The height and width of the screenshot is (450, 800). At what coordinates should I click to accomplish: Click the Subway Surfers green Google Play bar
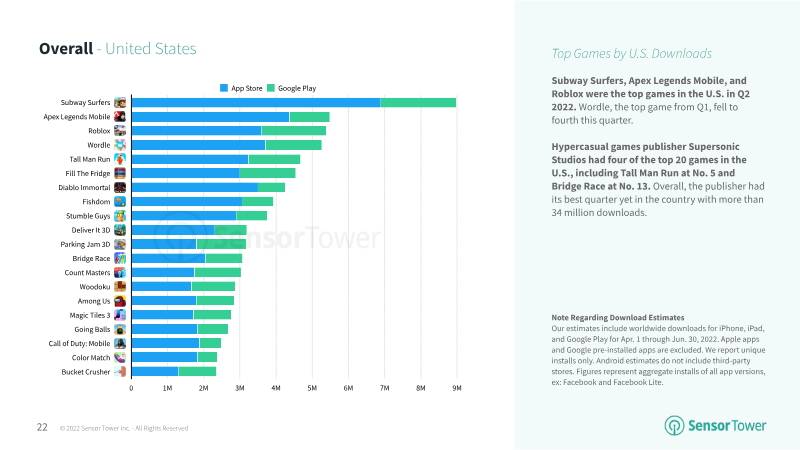point(418,102)
